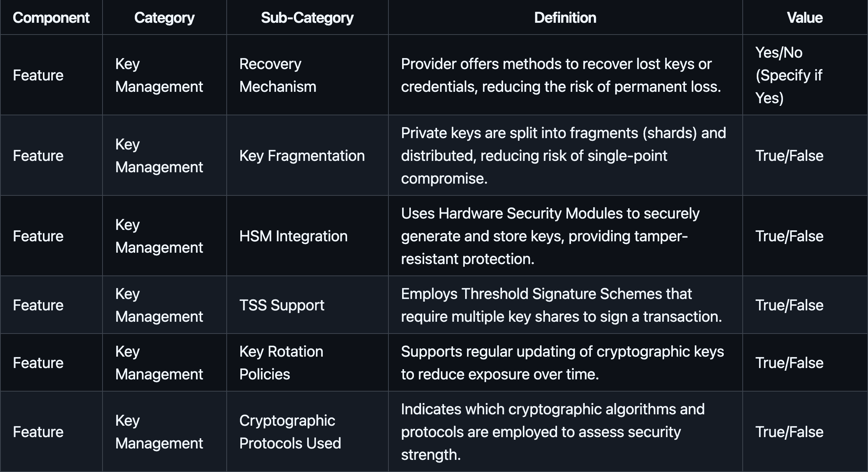Select the Threshold Signature Schemes definition
The height and width of the screenshot is (472, 868).
pyautogui.click(x=561, y=305)
